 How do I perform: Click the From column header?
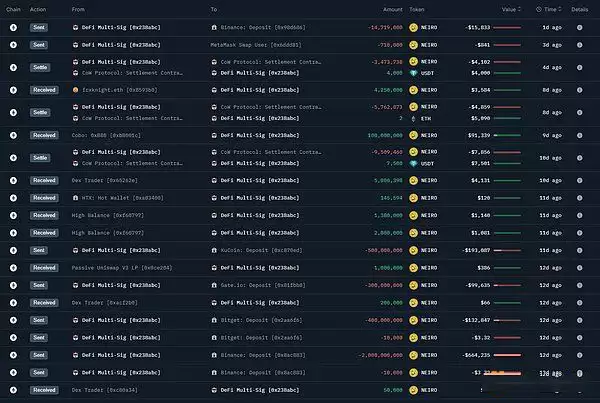coord(78,9)
